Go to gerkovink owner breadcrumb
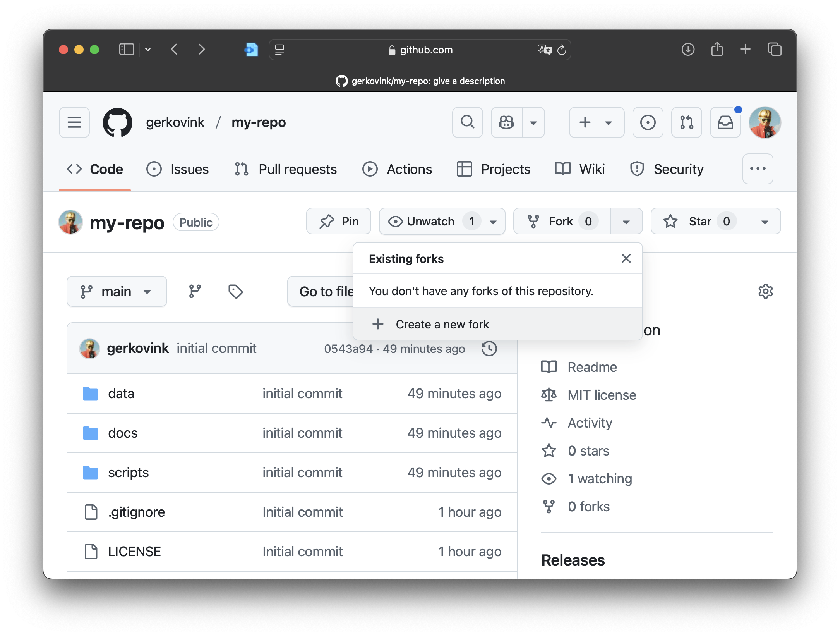 tap(175, 122)
